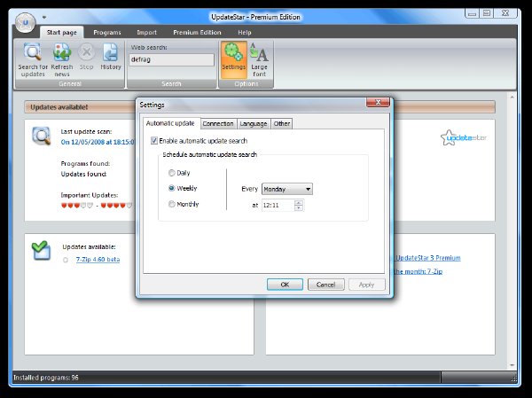Screen dimensions: 532x398
Task: Click the UpdateStar round application button
Action: tap(25, 23)
